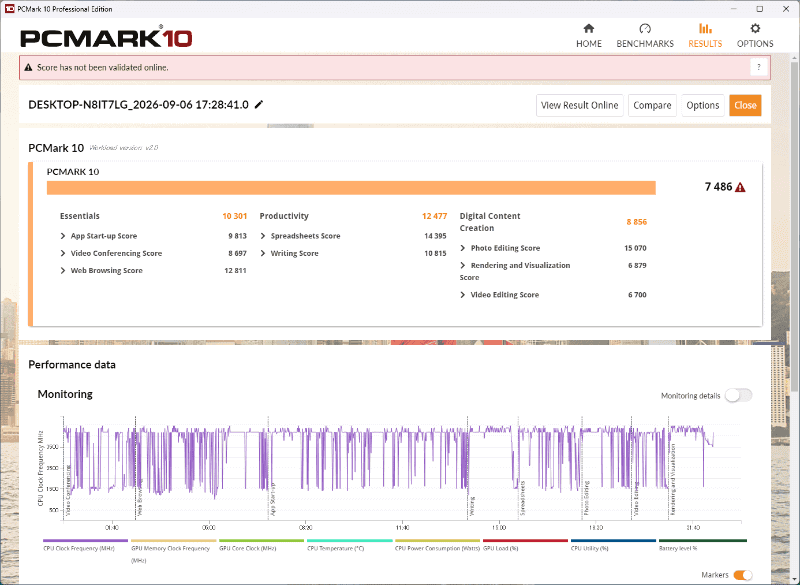Image resolution: width=800 pixels, height=585 pixels.
Task: Select GPU Memory Clock Frequency legend swatch
Action: (173, 541)
